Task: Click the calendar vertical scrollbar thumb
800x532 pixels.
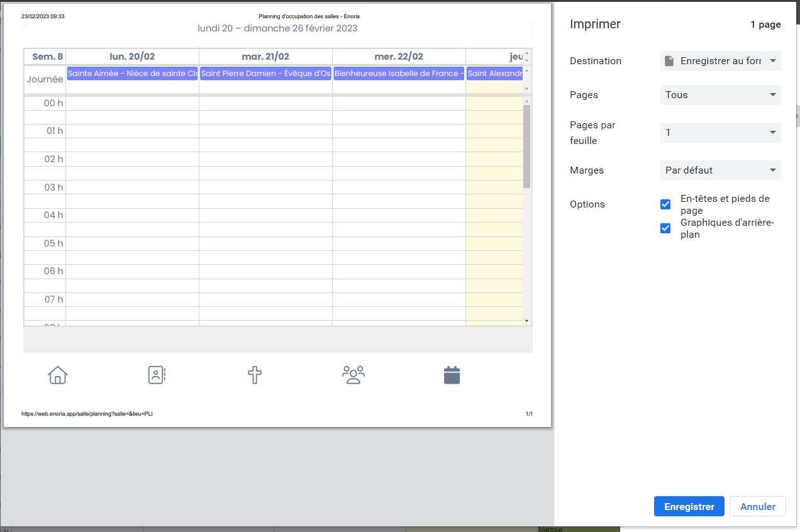Action: (527, 146)
